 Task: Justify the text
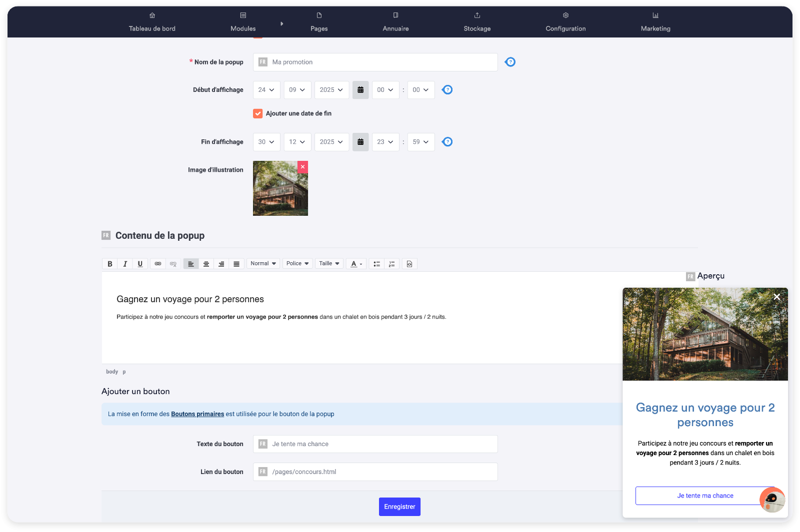click(236, 264)
